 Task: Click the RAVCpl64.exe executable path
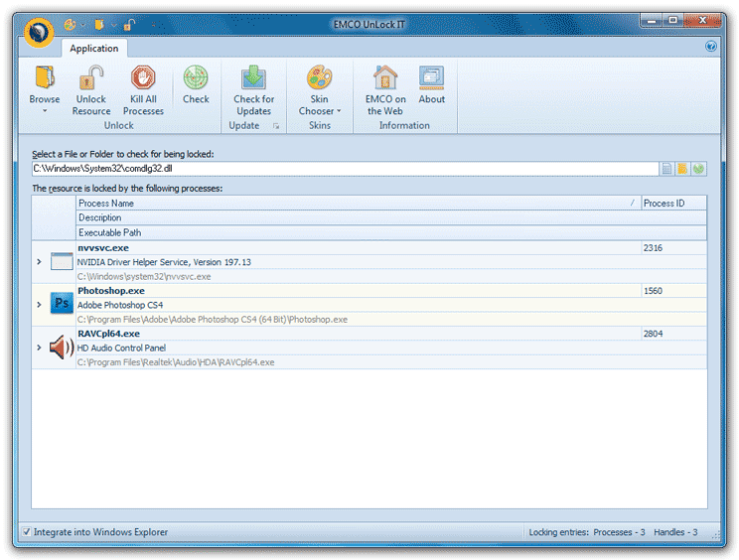(176, 362)
